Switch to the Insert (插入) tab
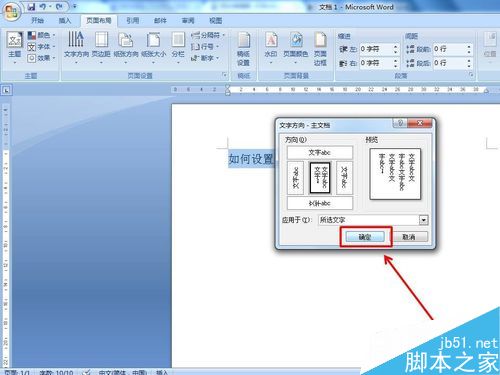The width and height of the screenshot is (500, 375). tap(65, 21)
